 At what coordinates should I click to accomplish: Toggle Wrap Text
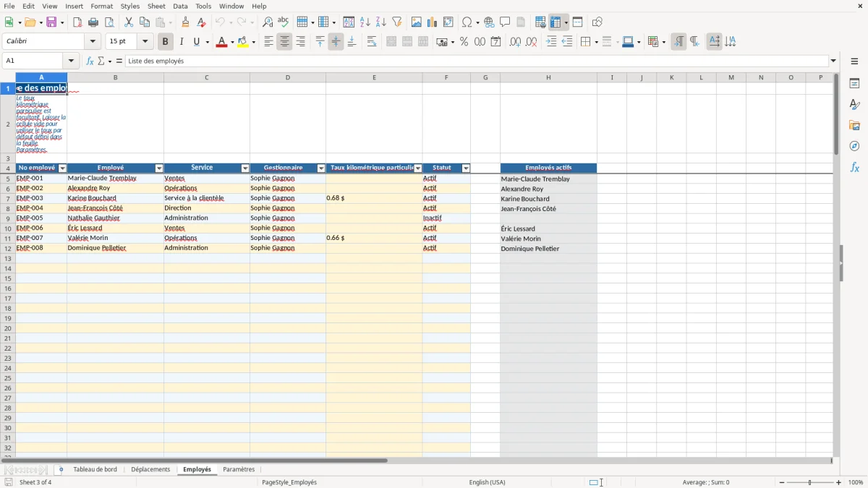[x=372, y=42]
